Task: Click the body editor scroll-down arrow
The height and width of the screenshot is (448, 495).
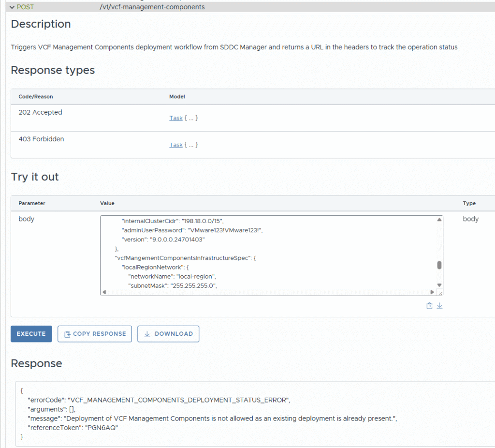Action: 439,285
